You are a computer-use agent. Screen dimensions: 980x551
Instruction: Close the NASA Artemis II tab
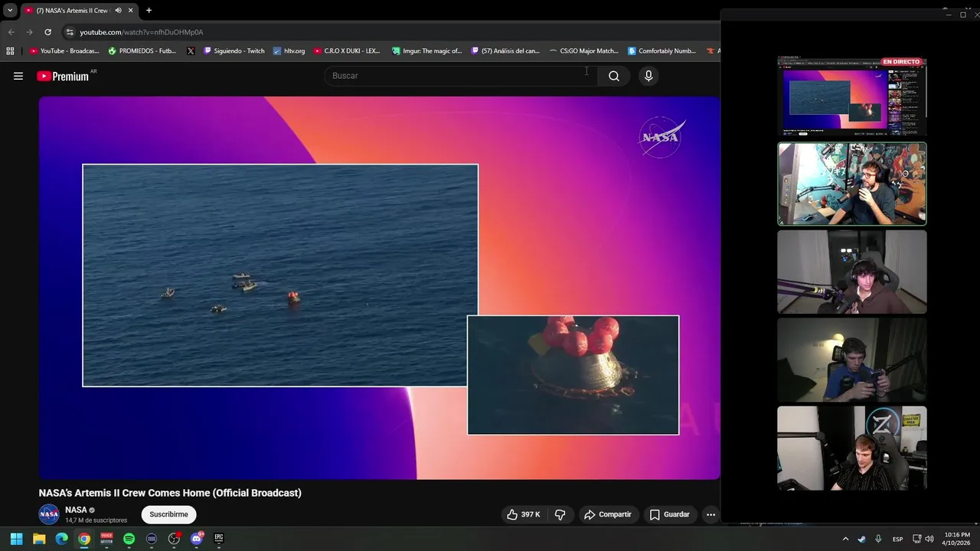pyautogui.click(x=130, y=11)
